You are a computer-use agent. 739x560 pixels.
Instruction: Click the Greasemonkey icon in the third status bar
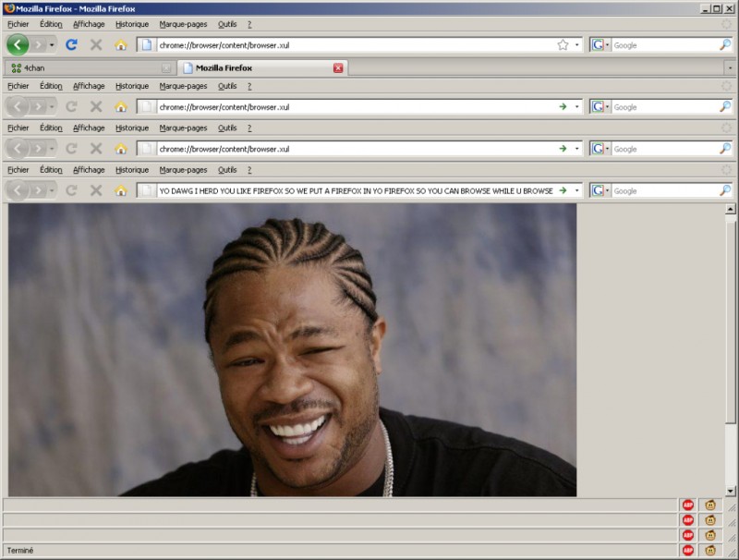710,535
